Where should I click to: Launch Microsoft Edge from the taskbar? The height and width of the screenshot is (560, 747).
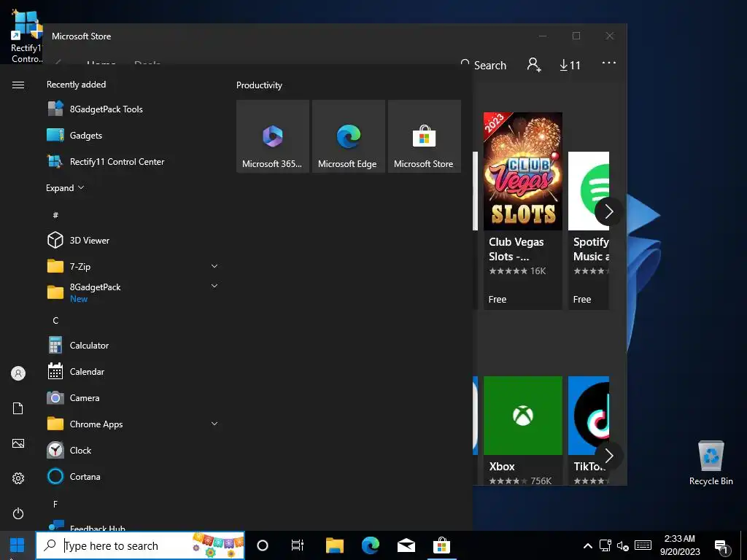(370, 545)
